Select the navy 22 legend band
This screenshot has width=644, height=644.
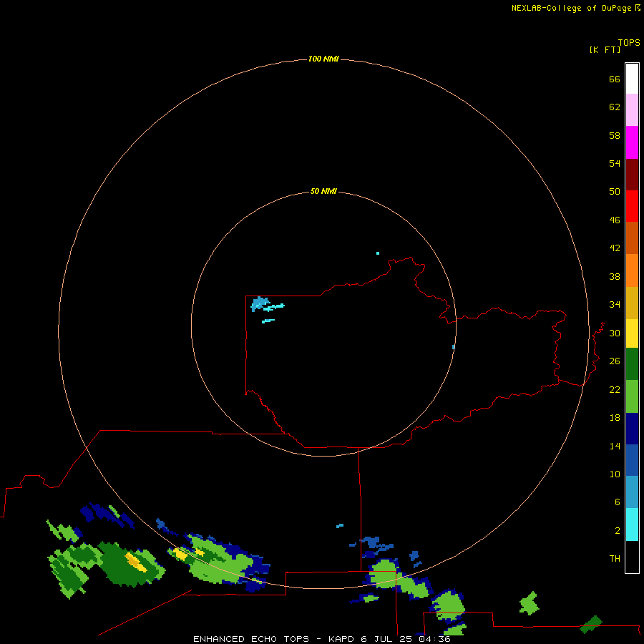pos(632,429)
